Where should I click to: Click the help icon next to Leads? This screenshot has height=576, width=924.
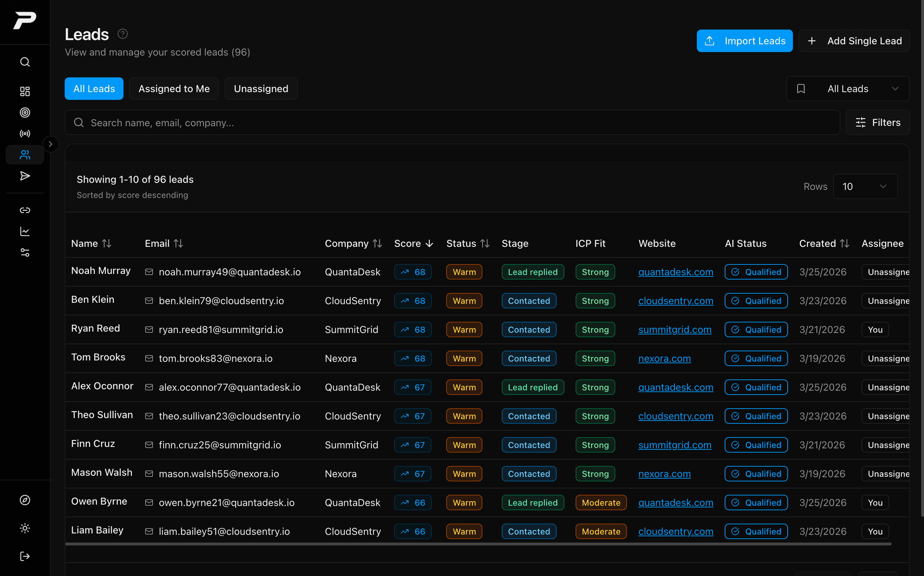(x=123, y=34)
